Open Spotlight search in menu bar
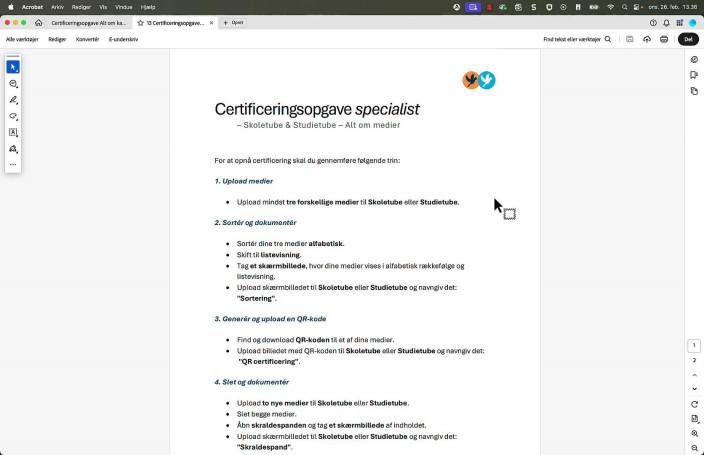 (x=625, y=7)
